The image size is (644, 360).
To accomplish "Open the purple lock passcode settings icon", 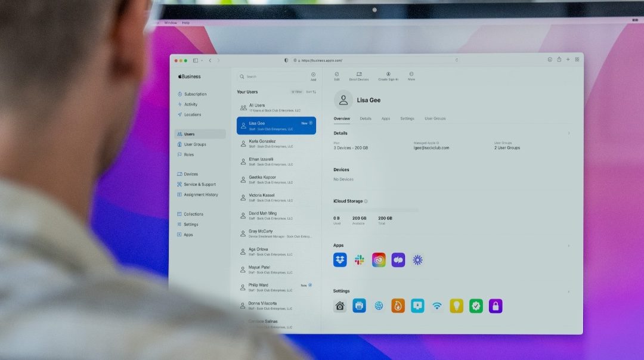I will tap(495, 305).
